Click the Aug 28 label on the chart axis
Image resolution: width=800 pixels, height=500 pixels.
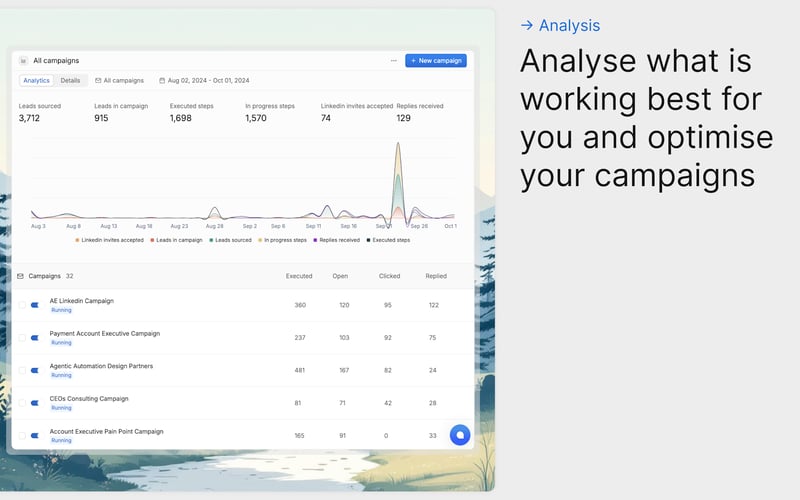214,226
